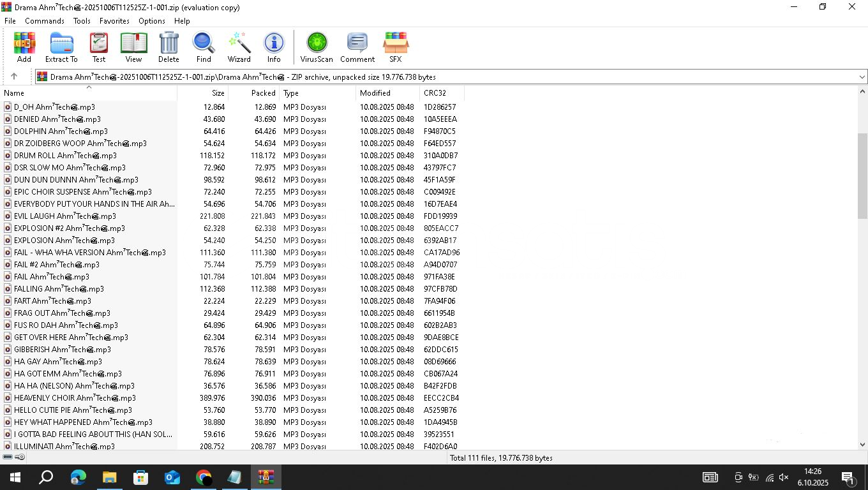Click the vertical scrollbar down arrow
The height and width of the screenshot is (490, 868).
pyautogui.click(x=862, y=445)
